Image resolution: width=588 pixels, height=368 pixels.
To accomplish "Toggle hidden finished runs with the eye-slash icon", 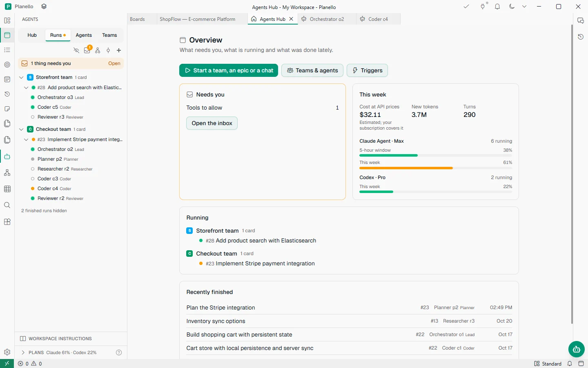I will (76, 50).
